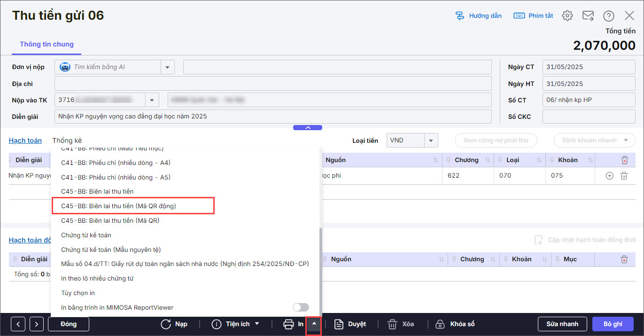Click the AI search robot icon

tap(65, 67)
